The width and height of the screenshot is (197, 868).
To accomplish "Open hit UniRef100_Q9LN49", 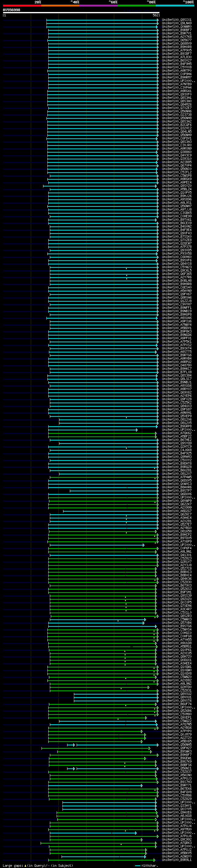I will [176, 23].
